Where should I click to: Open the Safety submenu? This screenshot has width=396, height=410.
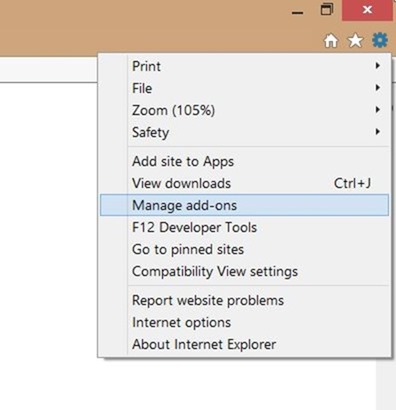244,132
